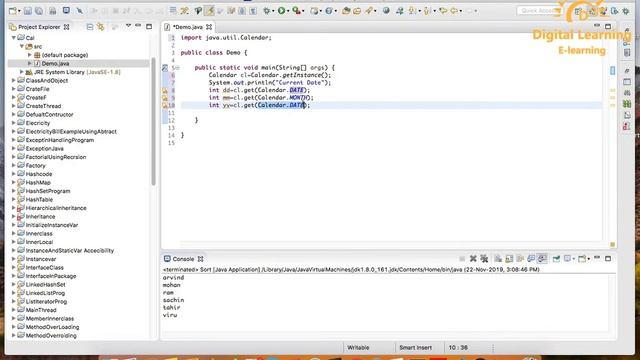
Task: Click the Save icon in toolbar
Action: coord(28,11)
